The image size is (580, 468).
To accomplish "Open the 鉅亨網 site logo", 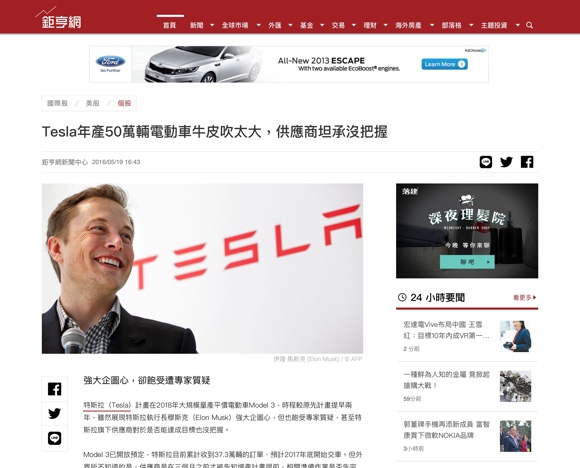I will [59, 18].
